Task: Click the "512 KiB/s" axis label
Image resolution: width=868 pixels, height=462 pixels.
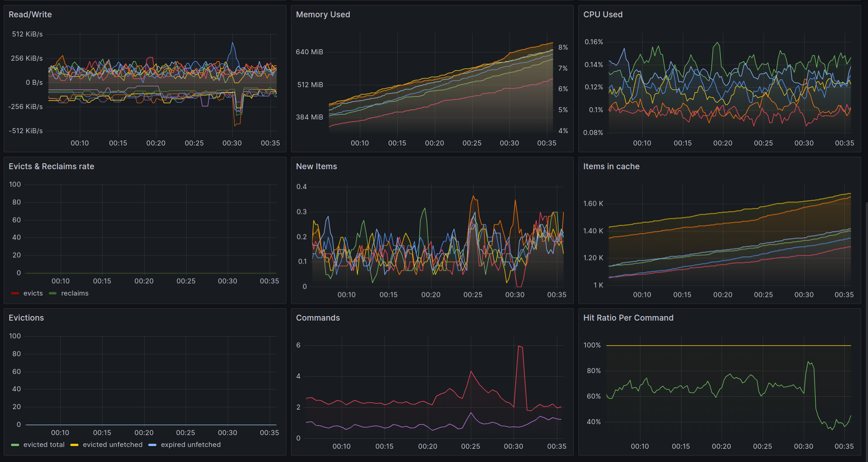Action: (27, 34)
